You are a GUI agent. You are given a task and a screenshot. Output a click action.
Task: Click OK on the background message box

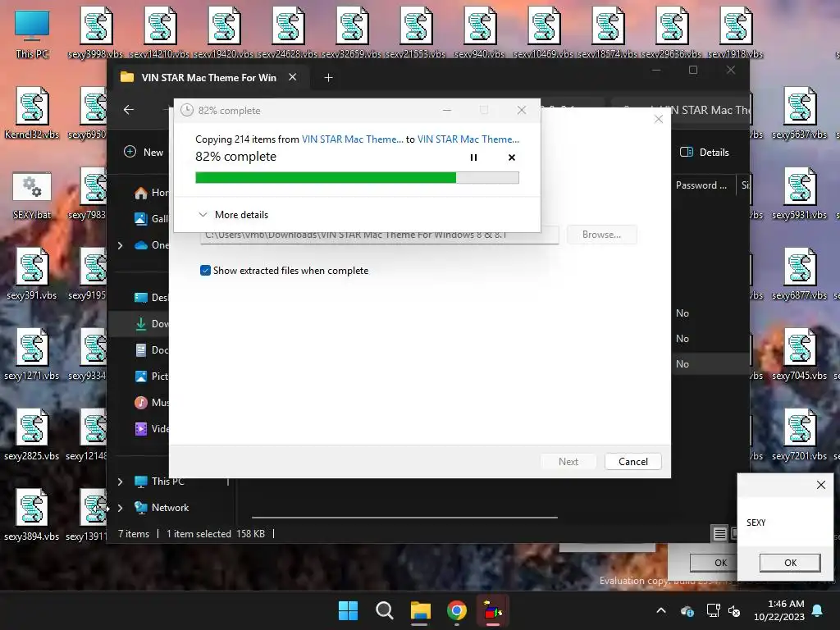pyautogui.click(x=714, y=563)
